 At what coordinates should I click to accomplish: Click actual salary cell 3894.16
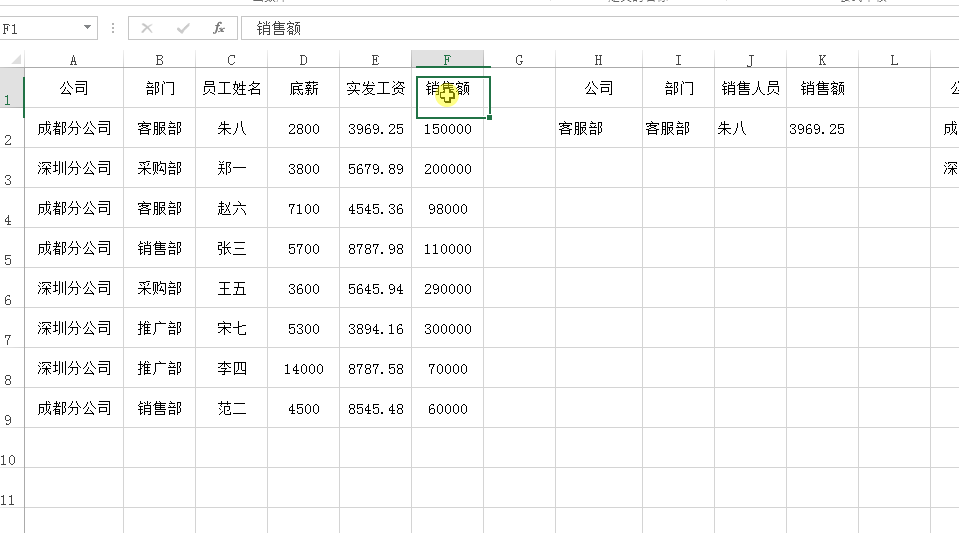(x=376, y=329)
